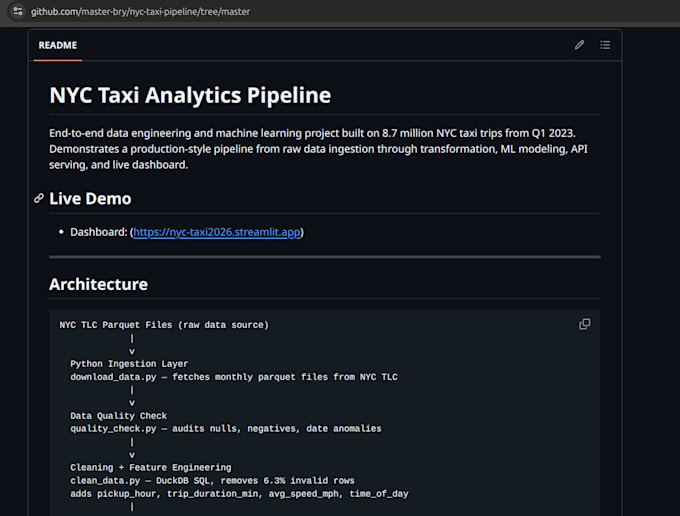The width and height of the screenshot is (680, 516).
Task: Click the site information icon in address bar
Action: click(x=18, y=11)
